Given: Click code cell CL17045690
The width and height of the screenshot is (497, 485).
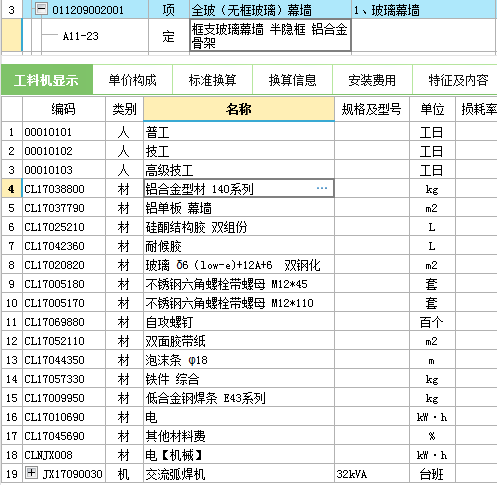Looking at the screenshot, I should point(64,436).
